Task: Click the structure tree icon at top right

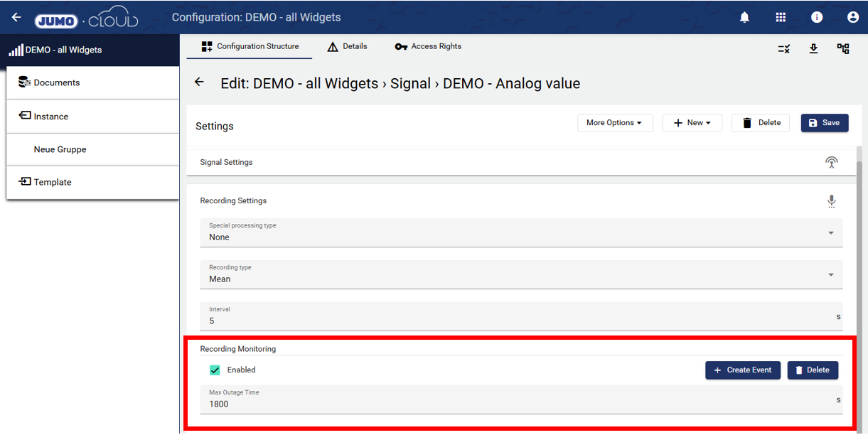Action: pyautogui.click(x=843, y=48)
